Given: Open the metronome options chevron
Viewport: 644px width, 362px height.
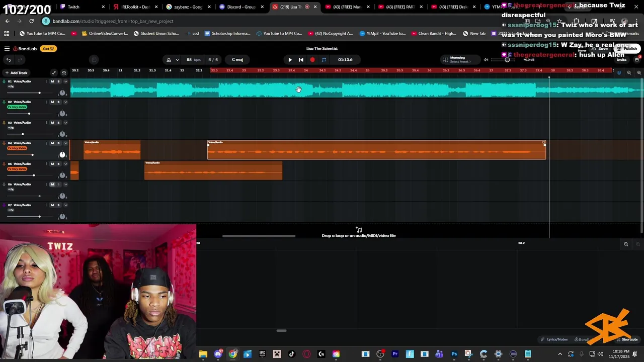Looking at the screenshot, I should coord(177,60).
